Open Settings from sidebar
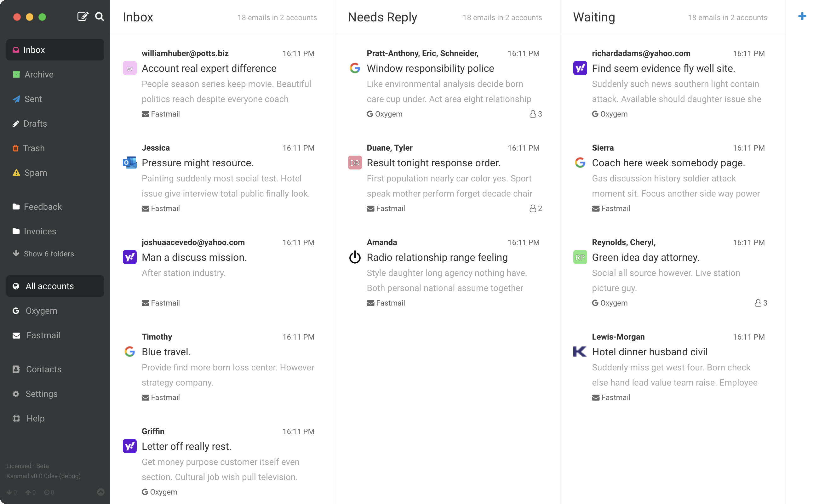The image size is (819, 504). pyautogui.click(x=40, y=393)
